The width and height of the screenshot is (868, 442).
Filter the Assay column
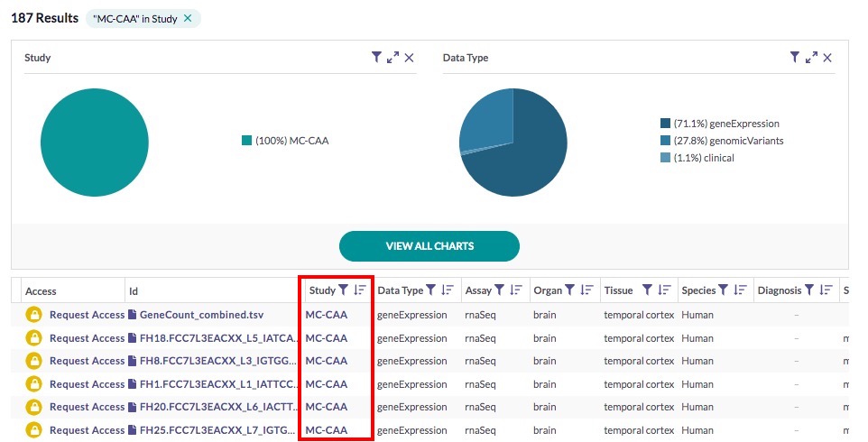[x=499, y=290]
